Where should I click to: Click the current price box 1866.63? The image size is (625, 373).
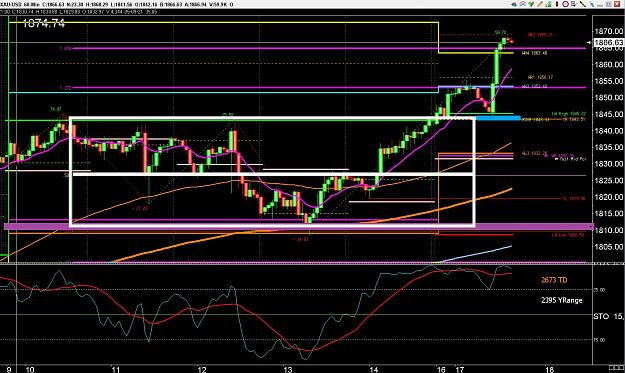pos(609,43)
